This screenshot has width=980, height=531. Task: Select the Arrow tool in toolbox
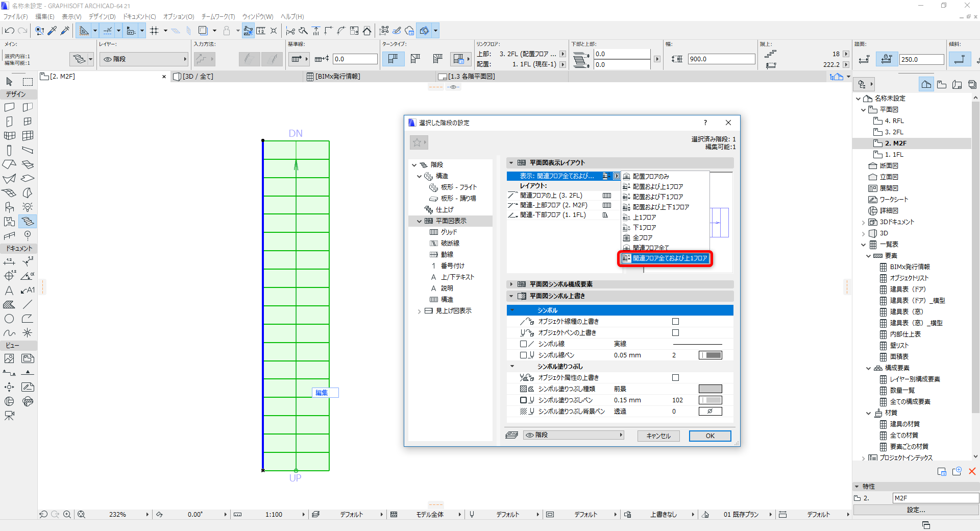pos(9,82)
